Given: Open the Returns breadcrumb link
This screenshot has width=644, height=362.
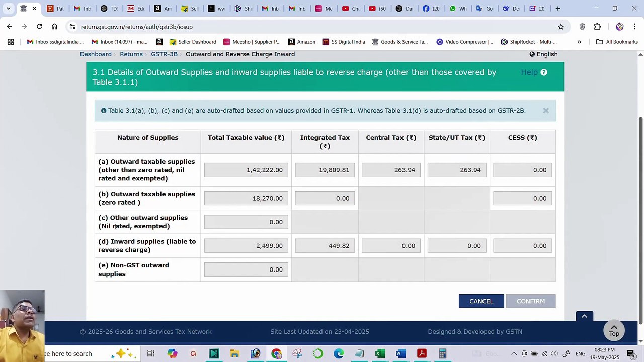Looking at the screenshot, I should [x=131, y=54].
